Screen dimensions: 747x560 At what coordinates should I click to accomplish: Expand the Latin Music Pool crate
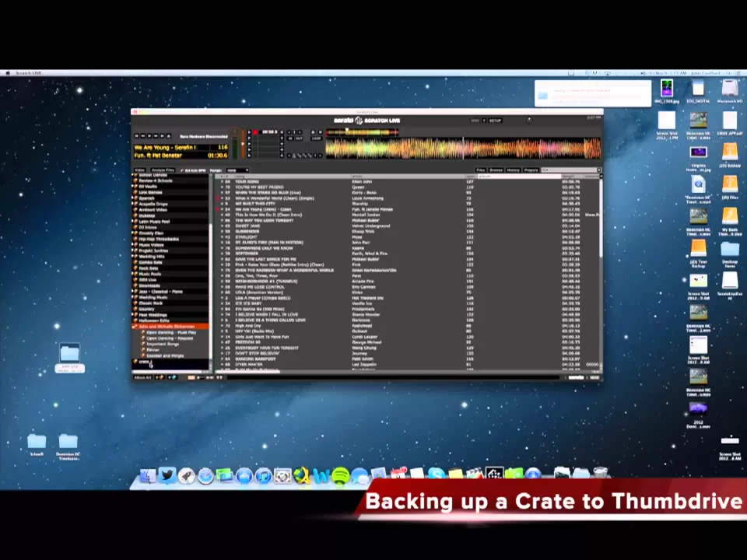[133, 222]
